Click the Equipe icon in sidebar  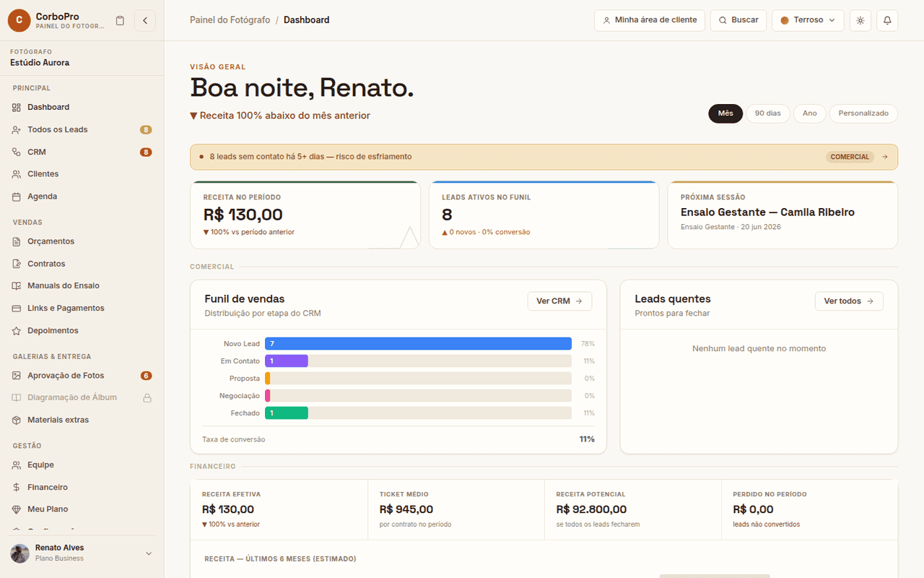17,465
